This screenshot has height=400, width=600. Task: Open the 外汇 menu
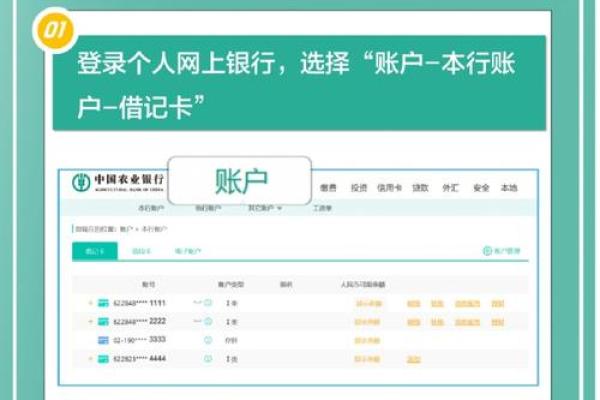450,188
